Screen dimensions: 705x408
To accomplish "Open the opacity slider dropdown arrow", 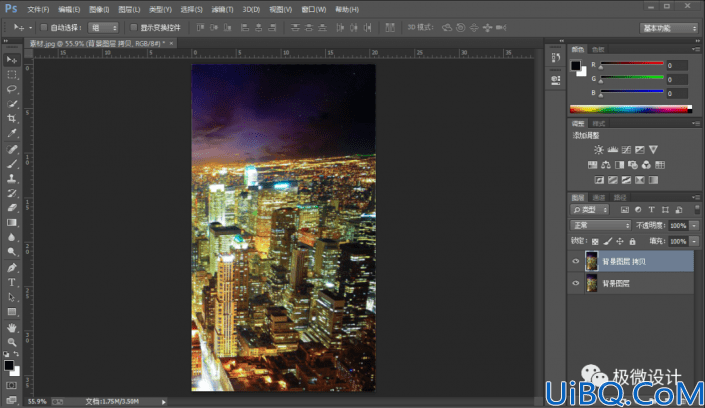I will click(694, 225).
